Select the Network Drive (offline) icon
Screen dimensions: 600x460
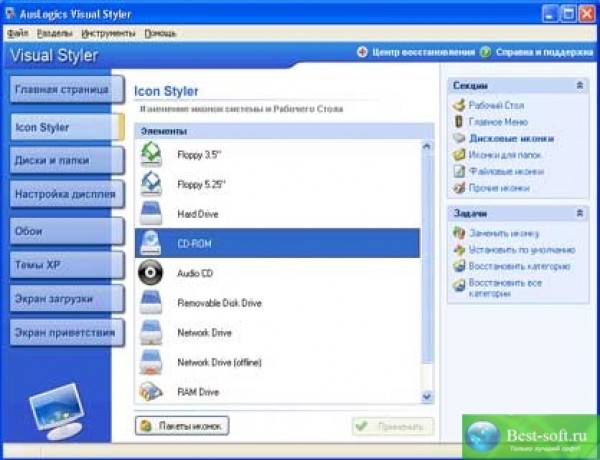[x=151, y=362]
